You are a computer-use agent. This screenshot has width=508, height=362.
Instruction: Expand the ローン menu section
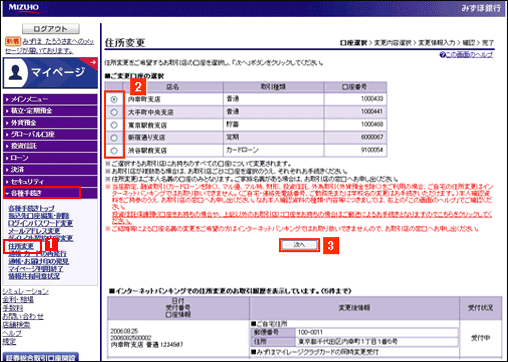click(x=50, y=158)
